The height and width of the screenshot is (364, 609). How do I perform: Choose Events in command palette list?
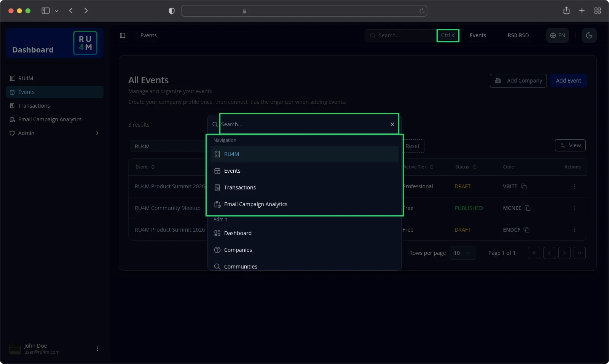tap(304, 171)
